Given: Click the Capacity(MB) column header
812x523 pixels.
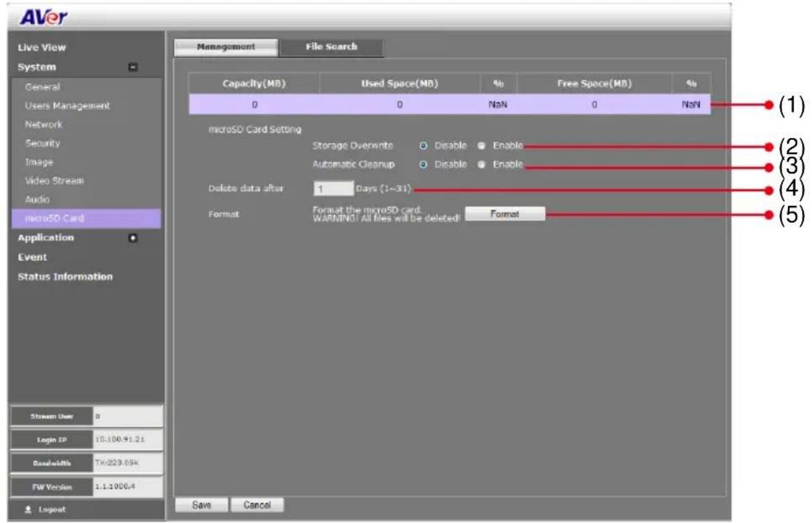Looking at the screenshot, I should (254, 84).
